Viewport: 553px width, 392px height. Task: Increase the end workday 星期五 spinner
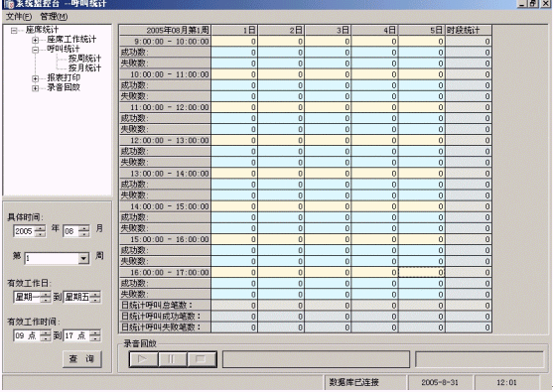coord(95,294)
